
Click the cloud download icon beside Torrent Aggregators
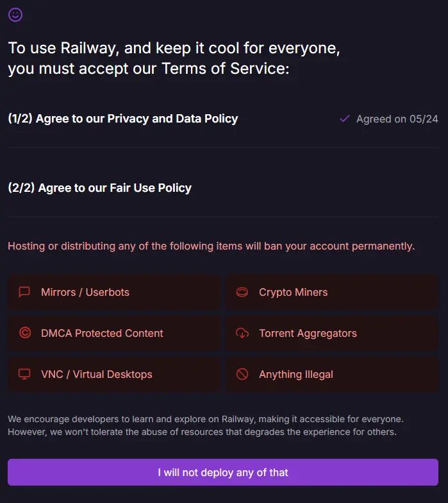coord(242,333)
